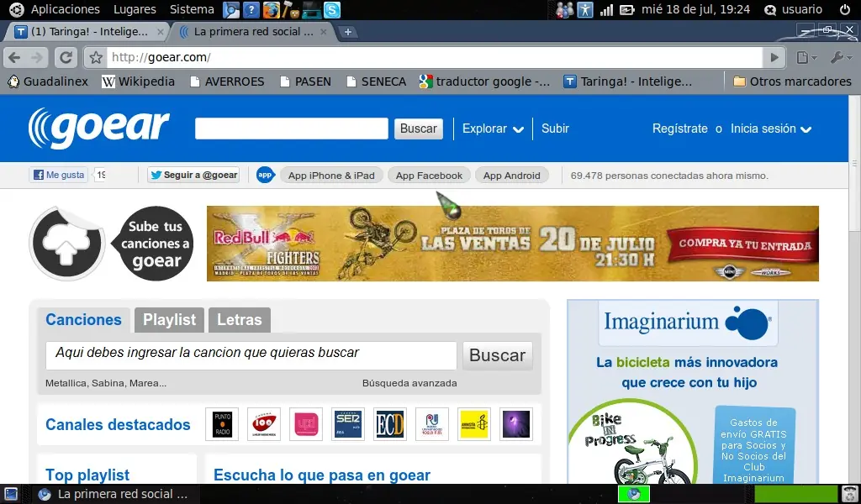The width and height of the screenshot is (861, 504).
Task: Click the accessibility icon in system tray
Action: pos(585,9)
